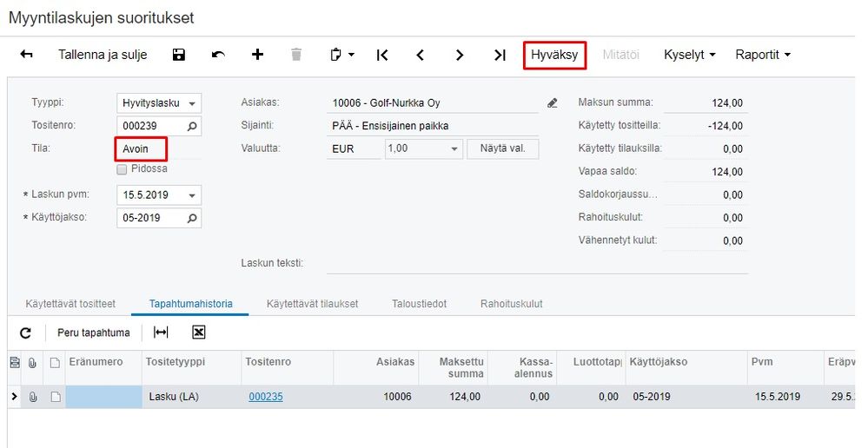The image size is (868, 448).
Task: Click the fit columns icon
Action: [161, 333]
